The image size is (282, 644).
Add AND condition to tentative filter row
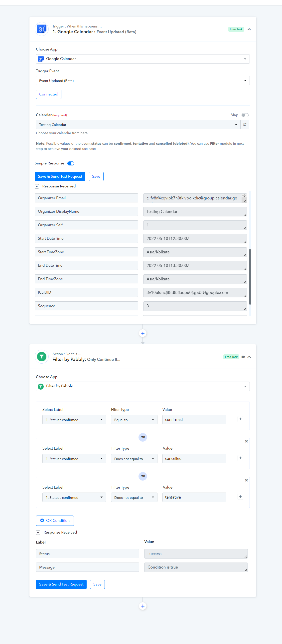click(240, 497)
